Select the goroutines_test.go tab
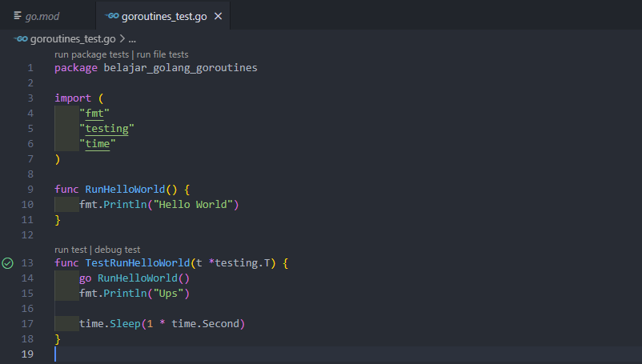This screenshot has height=364, width=642. click(164, 16)
